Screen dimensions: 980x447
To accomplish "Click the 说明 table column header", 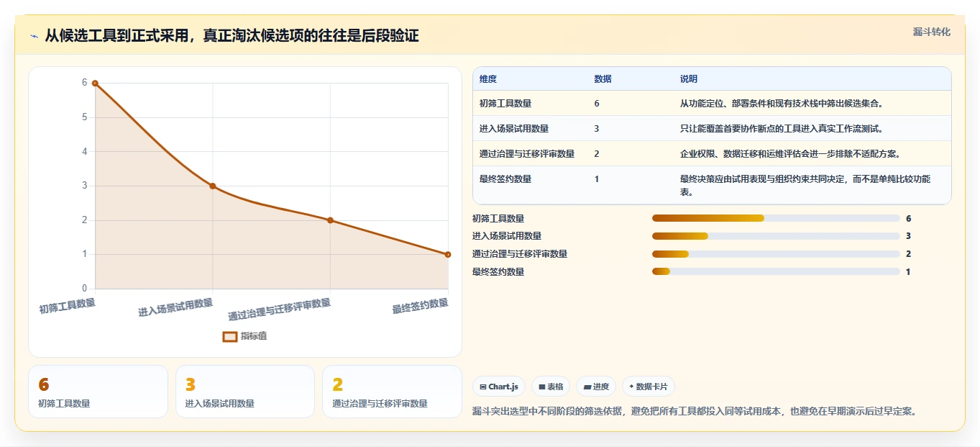I will 689,79.
